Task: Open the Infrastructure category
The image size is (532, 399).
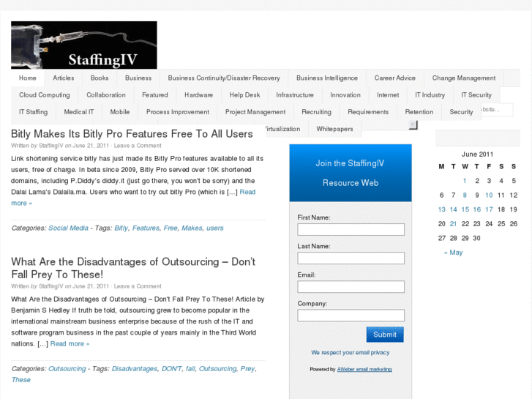Action: pos(295,95)
